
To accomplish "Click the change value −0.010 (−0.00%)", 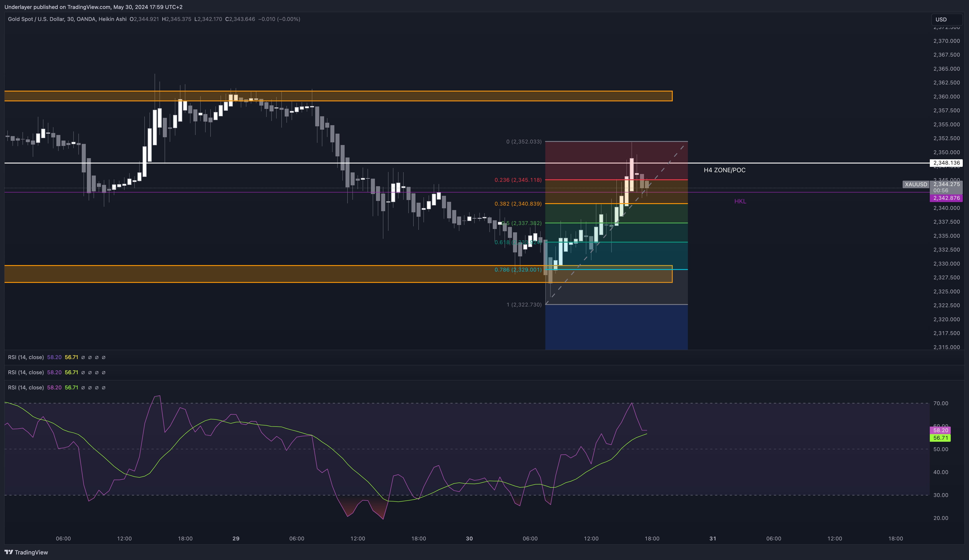I will pos(279,19).
